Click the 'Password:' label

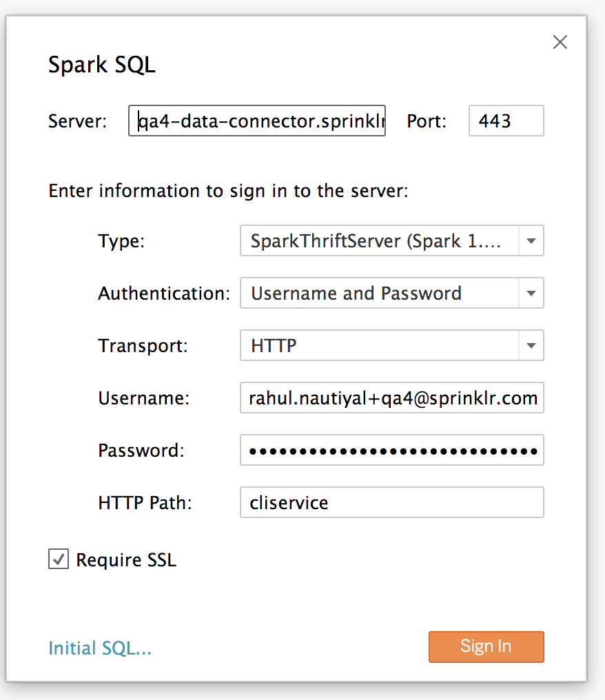pos(141,450)
